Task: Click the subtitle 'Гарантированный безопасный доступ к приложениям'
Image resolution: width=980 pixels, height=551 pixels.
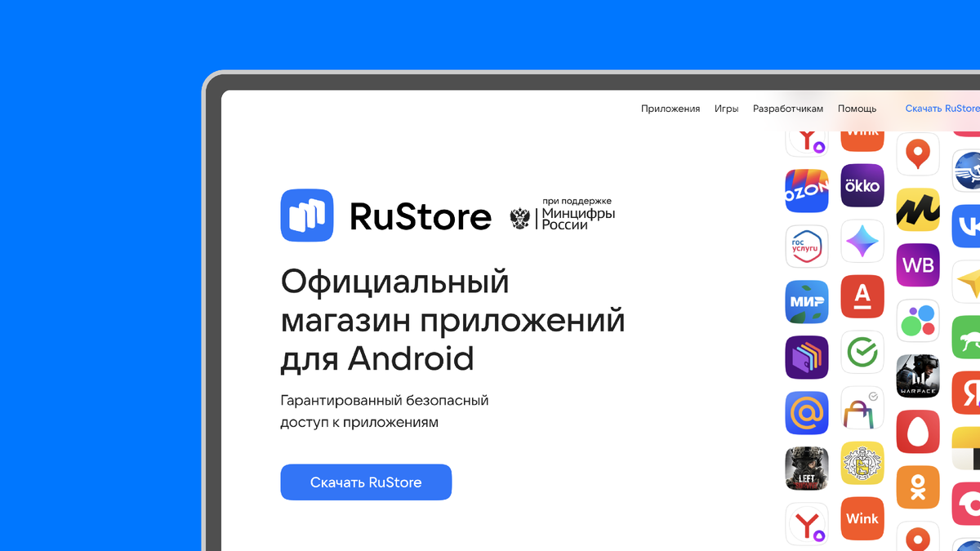Action: click(x=385, y=411)
